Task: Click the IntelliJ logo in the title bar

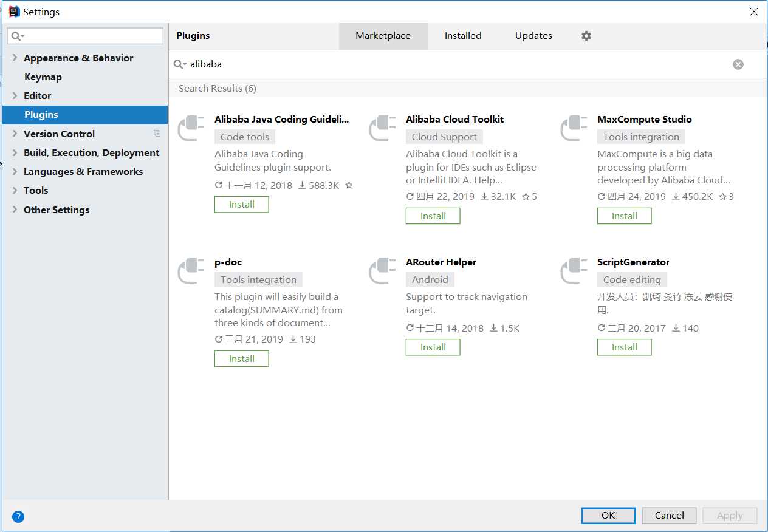Action: click(x=13, y=12)
